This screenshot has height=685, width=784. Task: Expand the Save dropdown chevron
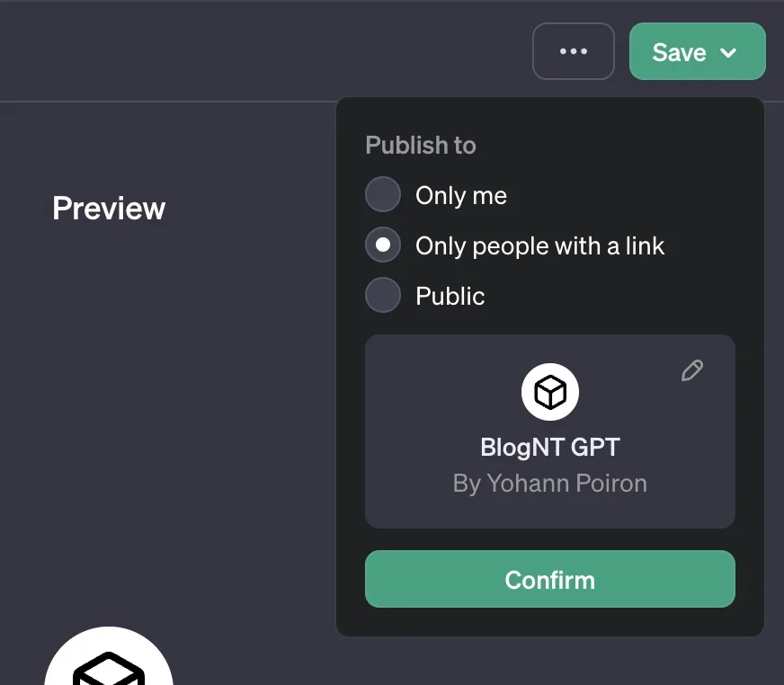[729, 52]
